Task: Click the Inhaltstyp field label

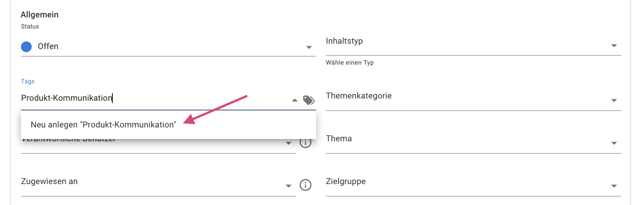Action: pos(344,41)
